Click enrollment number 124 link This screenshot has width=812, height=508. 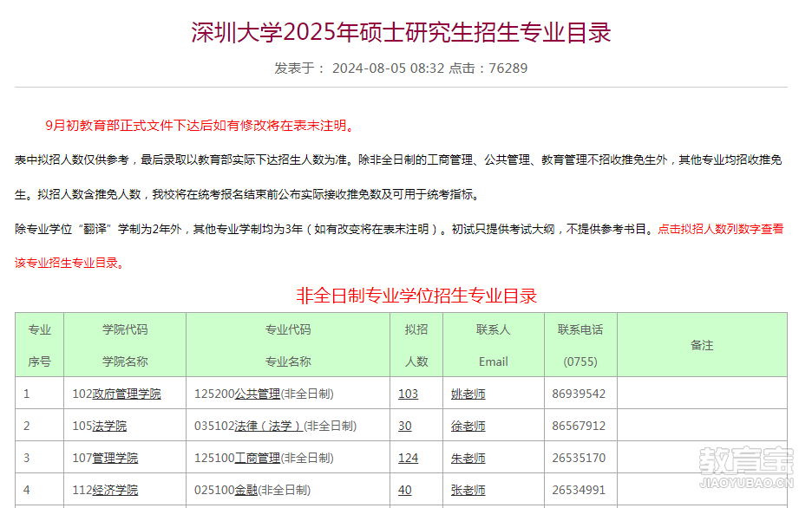click(408, 458)
